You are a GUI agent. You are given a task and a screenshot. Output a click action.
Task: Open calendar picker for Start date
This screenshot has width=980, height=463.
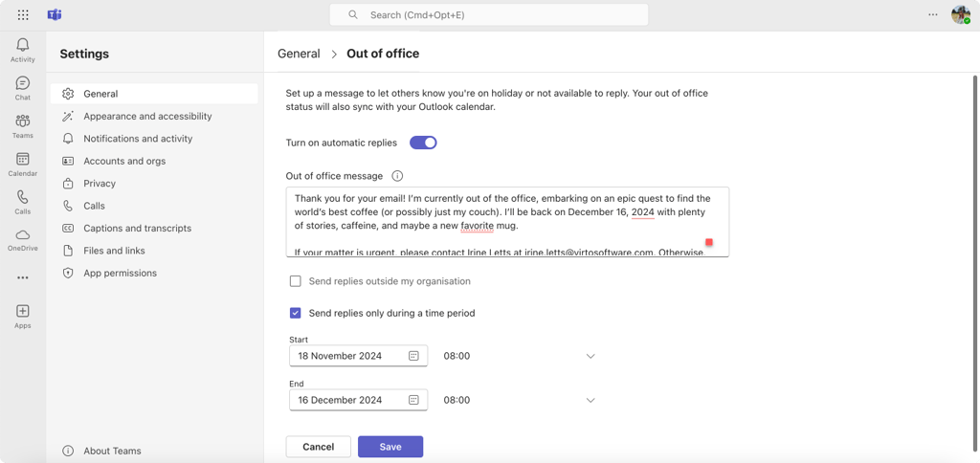tap(413, 356)
